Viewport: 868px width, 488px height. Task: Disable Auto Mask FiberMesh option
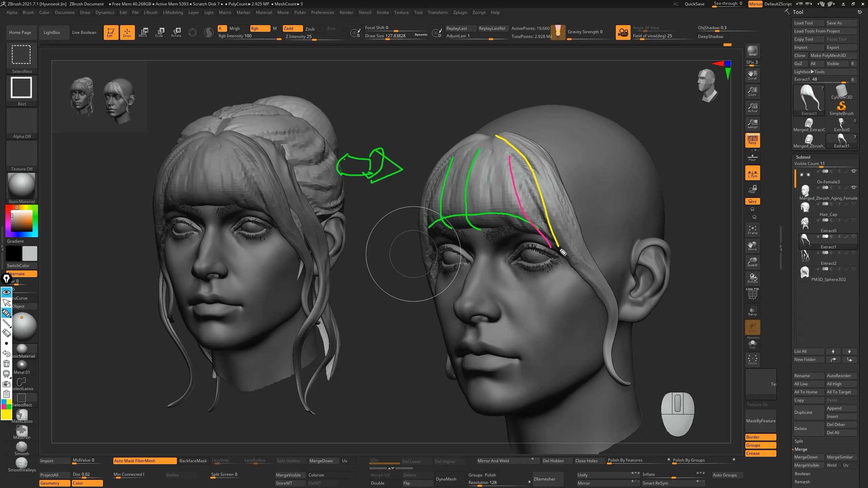(x=145, y=461)
